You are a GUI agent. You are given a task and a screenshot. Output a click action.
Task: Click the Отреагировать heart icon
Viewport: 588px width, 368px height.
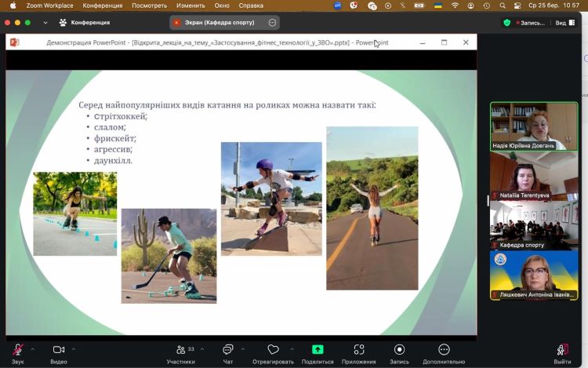(x=273, y=350)
